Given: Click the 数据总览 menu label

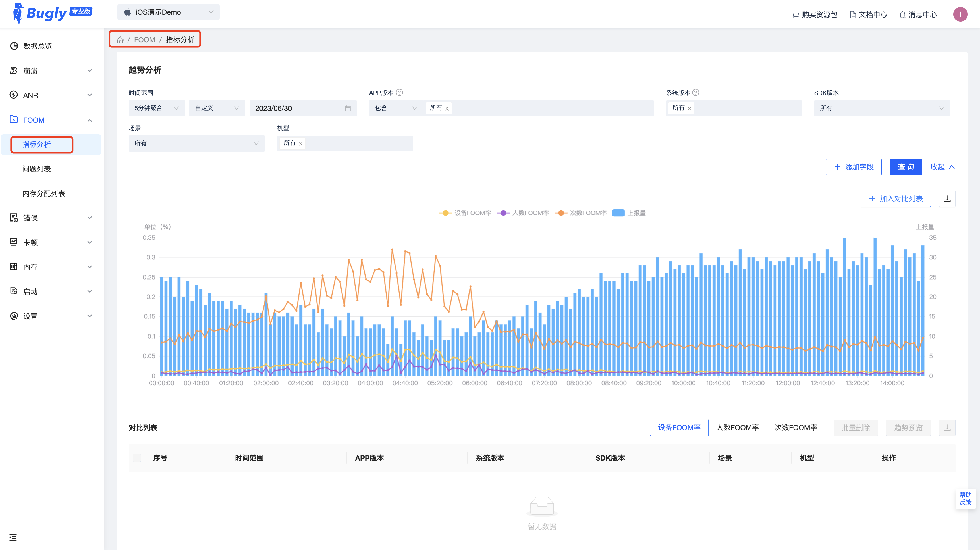Looking at the screenshot, I should click(x=37, y=46).
